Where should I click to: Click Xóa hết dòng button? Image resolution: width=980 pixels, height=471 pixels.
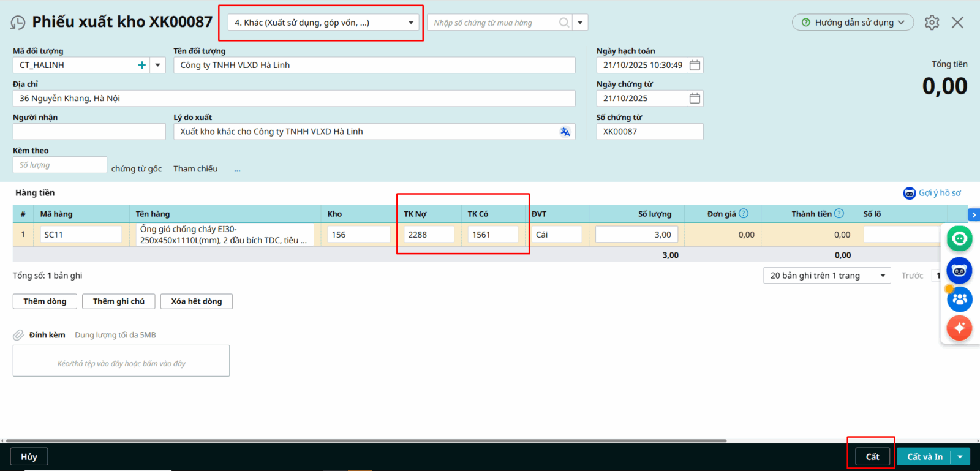pos(196,301)
